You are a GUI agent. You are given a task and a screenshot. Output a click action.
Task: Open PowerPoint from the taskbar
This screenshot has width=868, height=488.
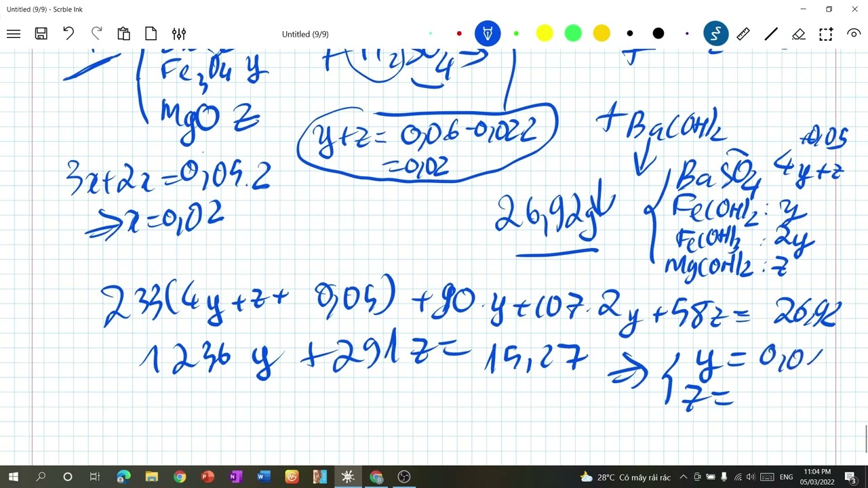pyautogui.click(x=208, y=477)
